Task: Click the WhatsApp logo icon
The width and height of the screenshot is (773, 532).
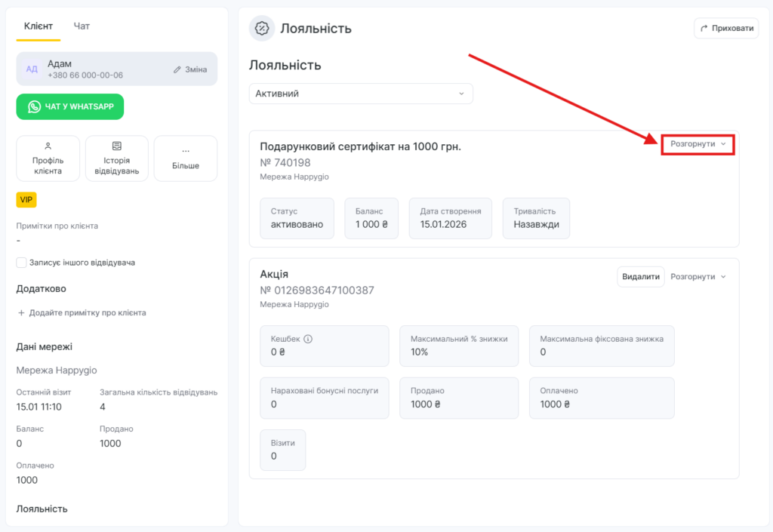Action: pos(34,107)
